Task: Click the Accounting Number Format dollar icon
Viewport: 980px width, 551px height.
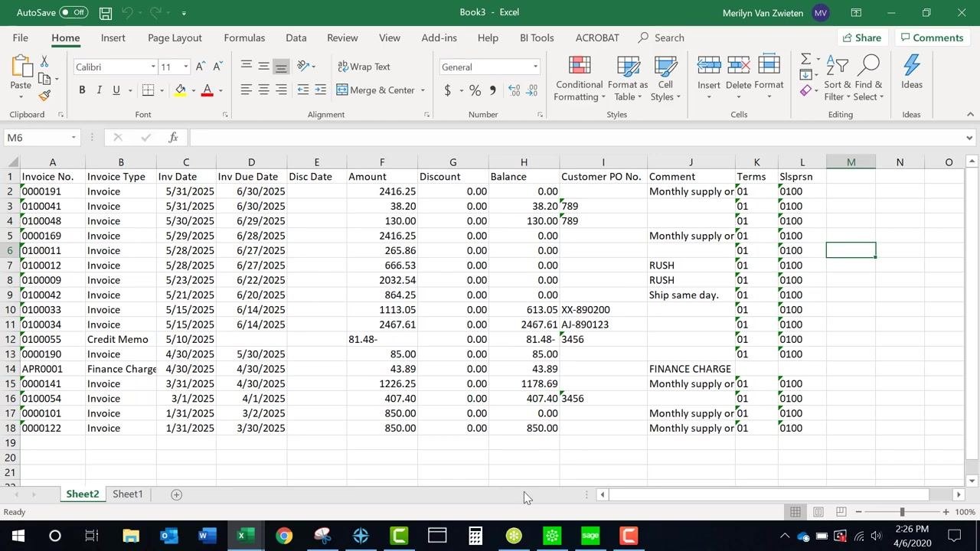Action: tap(447, 90)
